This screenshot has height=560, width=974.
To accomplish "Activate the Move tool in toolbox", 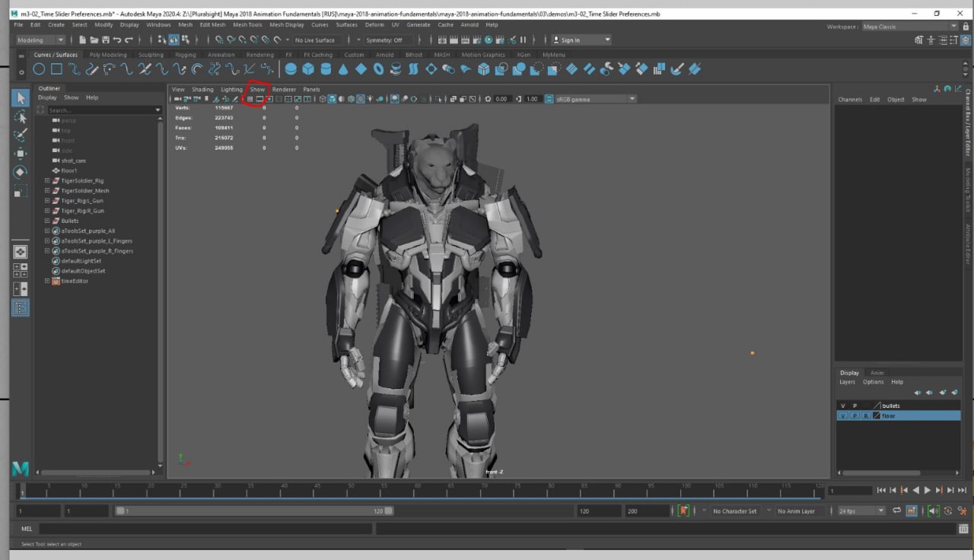I will pos(21,153).
